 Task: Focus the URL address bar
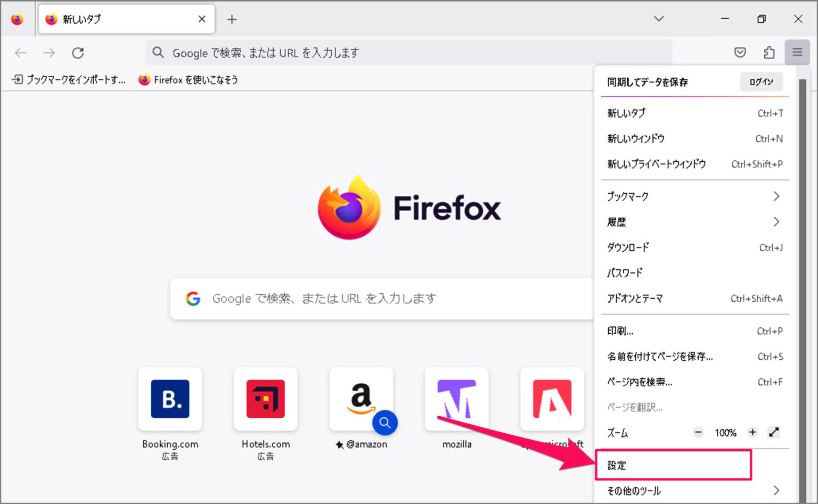click(408, 53)
